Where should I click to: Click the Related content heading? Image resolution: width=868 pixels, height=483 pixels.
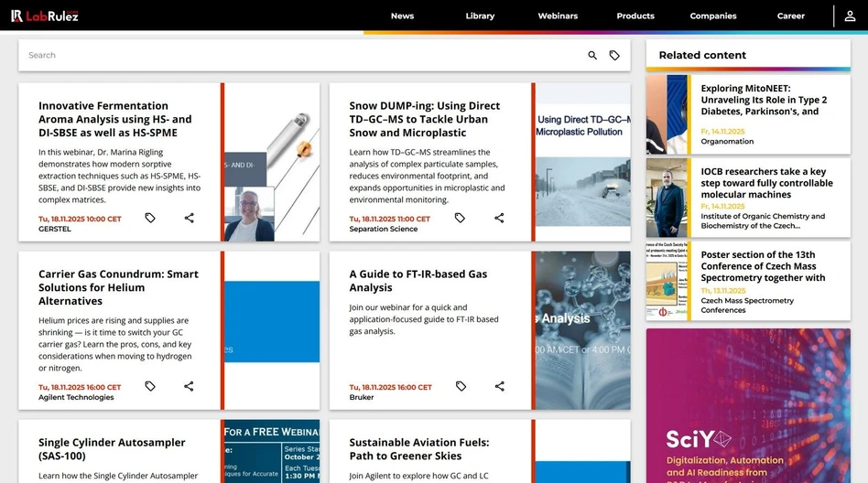click(x=702, y=55)
